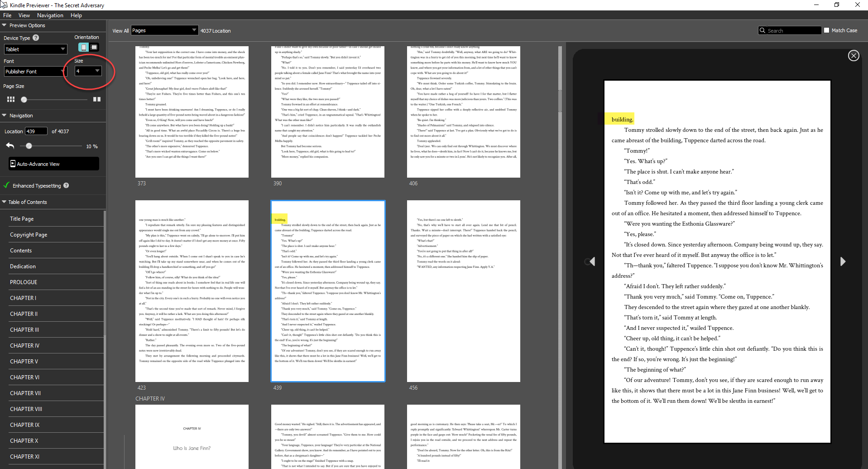Click the next page arrow in reader preview
868x469 pixels.
click(843, 261)
